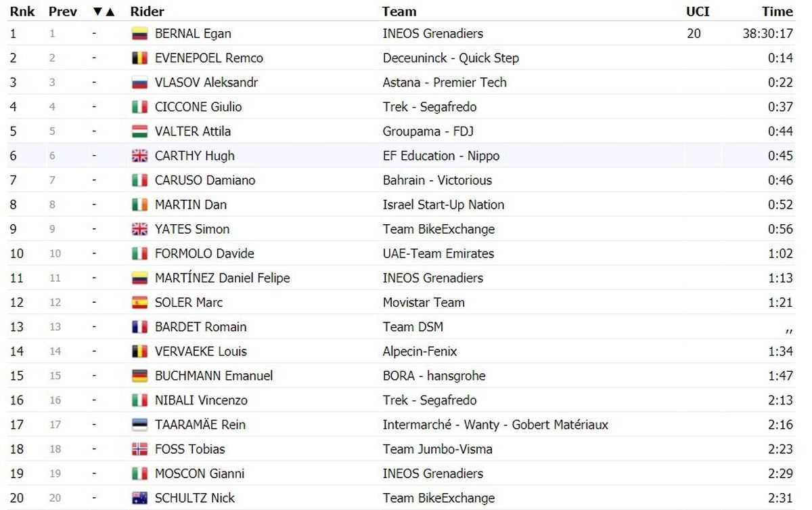Click the Spanish flag beside SOLER Marc
This screenshot has height=510, width=812.
click(x=139, y=303)
